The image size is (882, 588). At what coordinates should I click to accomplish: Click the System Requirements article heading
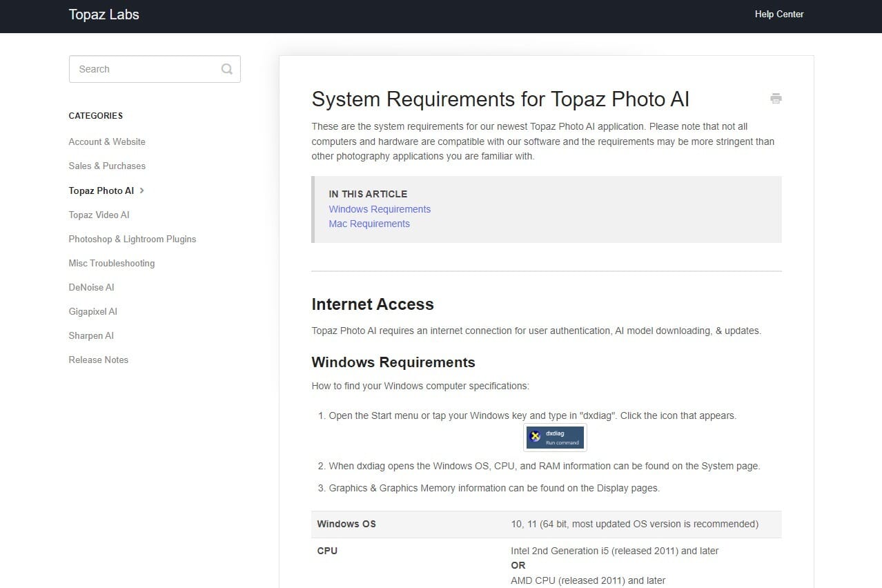[x=500, y=99]
